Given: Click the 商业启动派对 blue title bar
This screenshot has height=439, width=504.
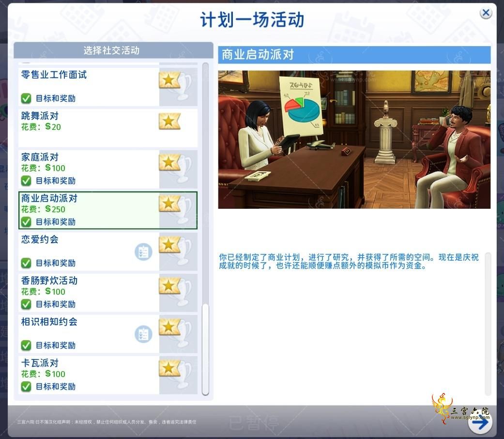Looking at the screenshot, I should point(354,55).
